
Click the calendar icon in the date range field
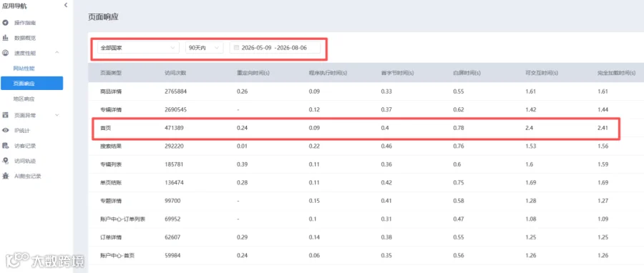point(236,48)
